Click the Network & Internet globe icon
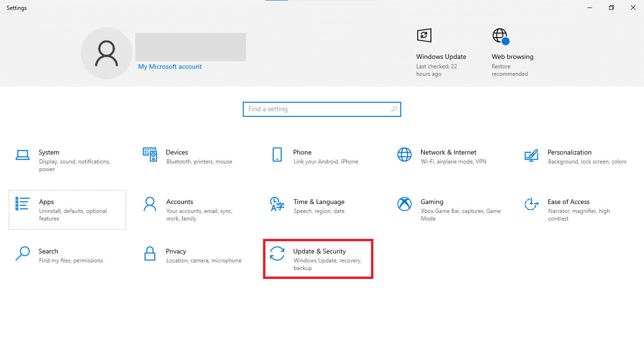This screenshot has width=644, height=343. point(404,155)
